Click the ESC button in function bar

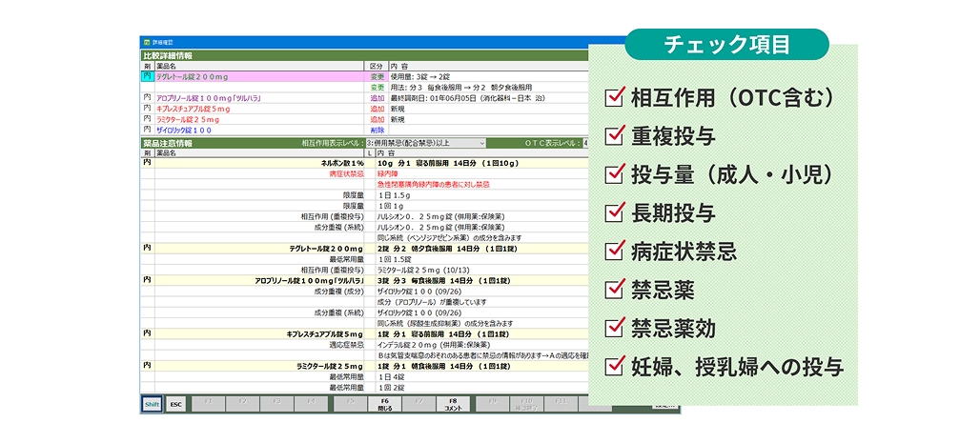pyautogui.click(x=176, y=404)
